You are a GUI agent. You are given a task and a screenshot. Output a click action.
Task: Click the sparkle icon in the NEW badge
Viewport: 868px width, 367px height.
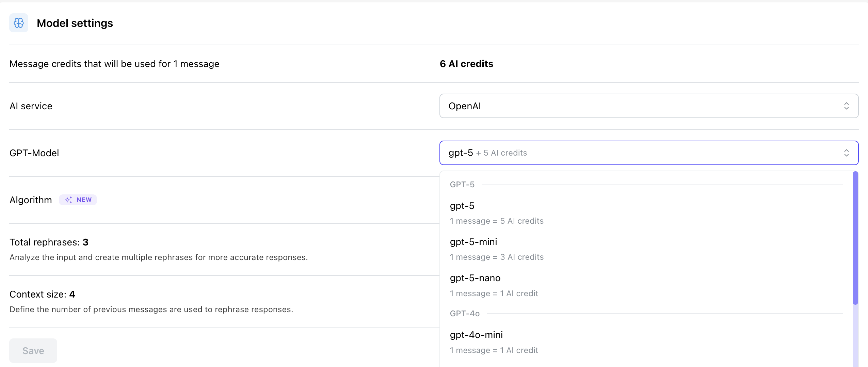point(68,200)
